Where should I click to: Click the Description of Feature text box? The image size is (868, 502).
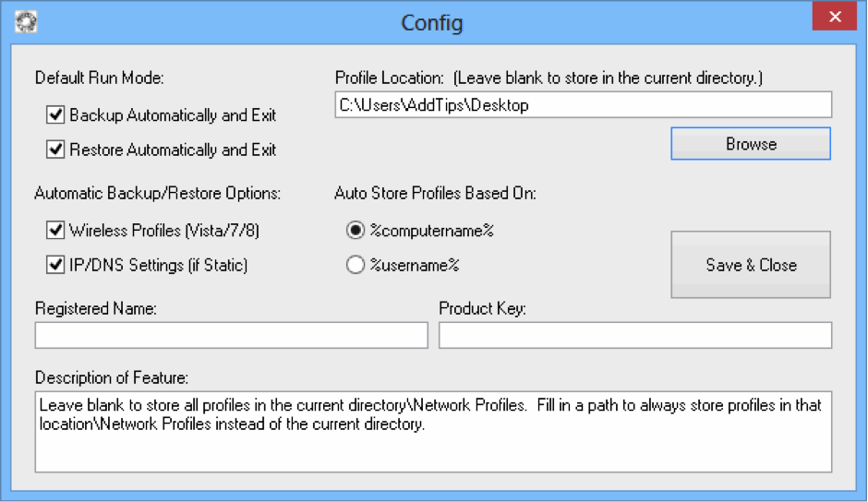tap(433, 432)
